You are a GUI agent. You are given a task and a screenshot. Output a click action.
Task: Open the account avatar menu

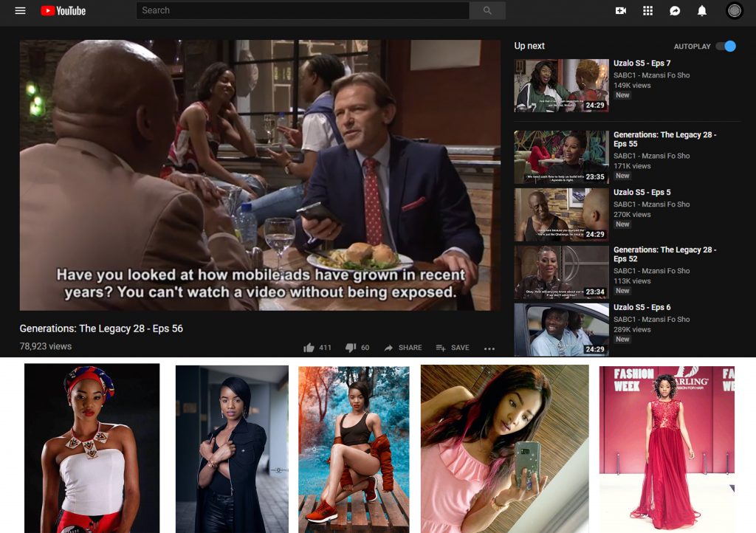734,10
